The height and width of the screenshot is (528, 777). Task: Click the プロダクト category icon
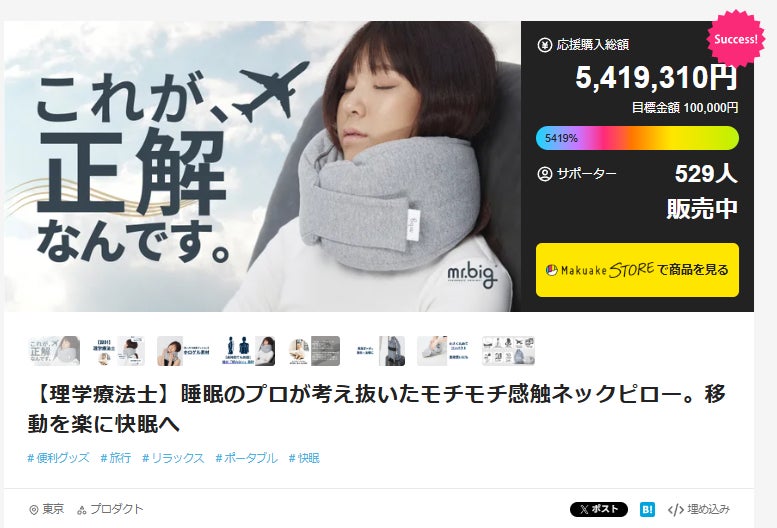tap(82, 510)
